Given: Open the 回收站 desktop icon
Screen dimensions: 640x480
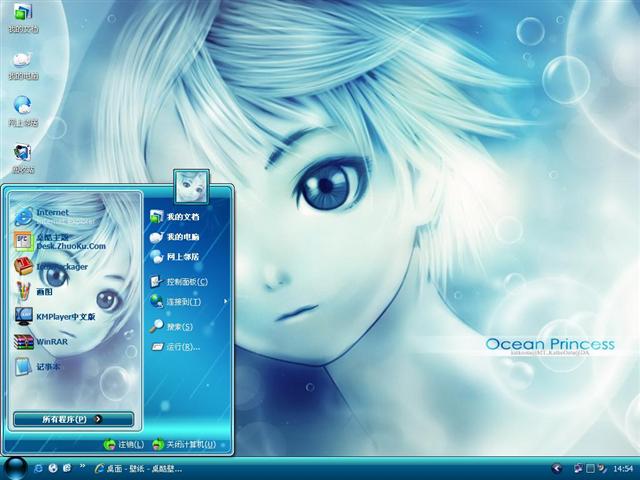Looking at the screenshot, I should pos(23,158).
